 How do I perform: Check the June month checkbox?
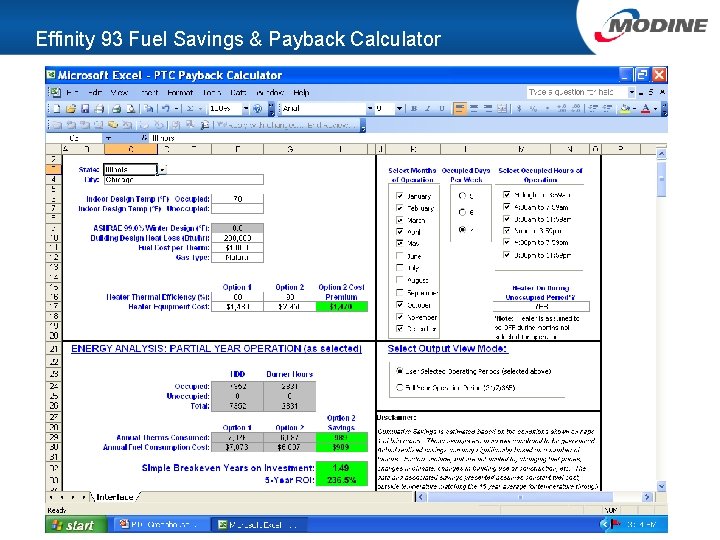click(x=399, y=256)
